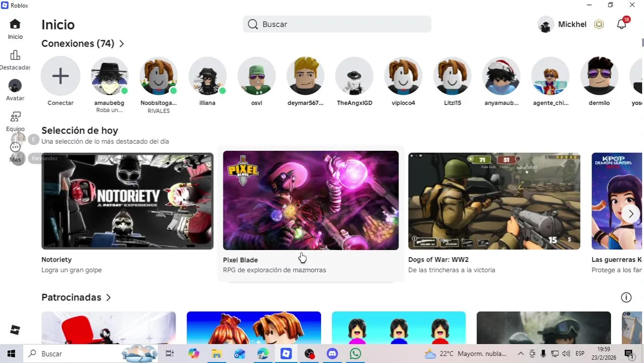Open the Avatar sidebar section
The image size is (644, 363).
point(15,91)
